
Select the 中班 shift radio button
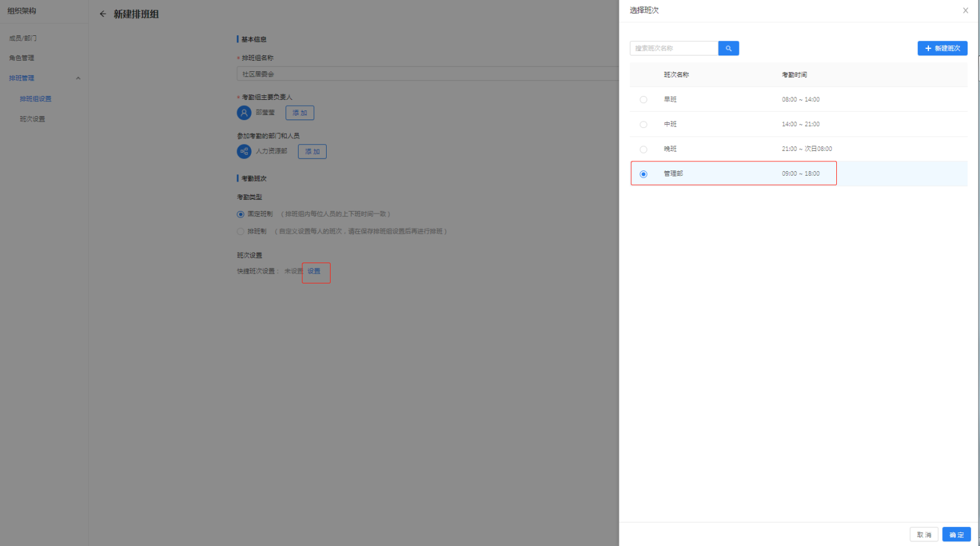tap(644, 125)
